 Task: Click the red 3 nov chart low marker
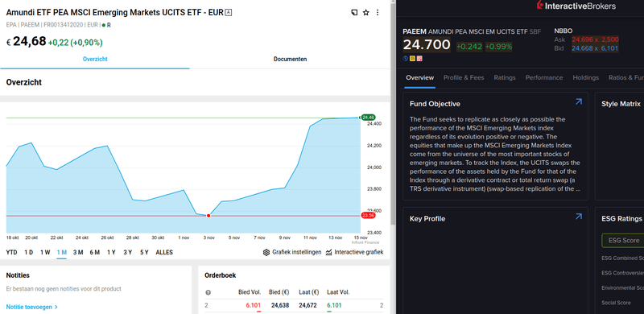coord(208,216)
